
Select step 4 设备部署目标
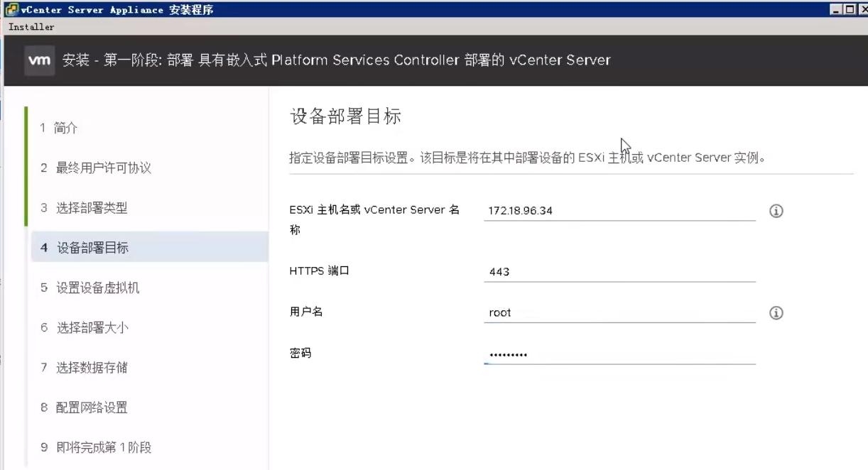point(150,248)
